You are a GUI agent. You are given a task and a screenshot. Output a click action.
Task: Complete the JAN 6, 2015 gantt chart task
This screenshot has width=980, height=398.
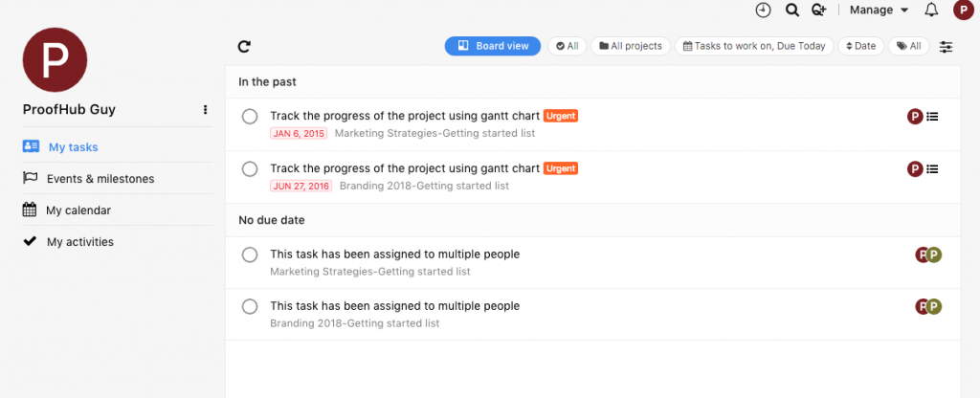(250, 116)
